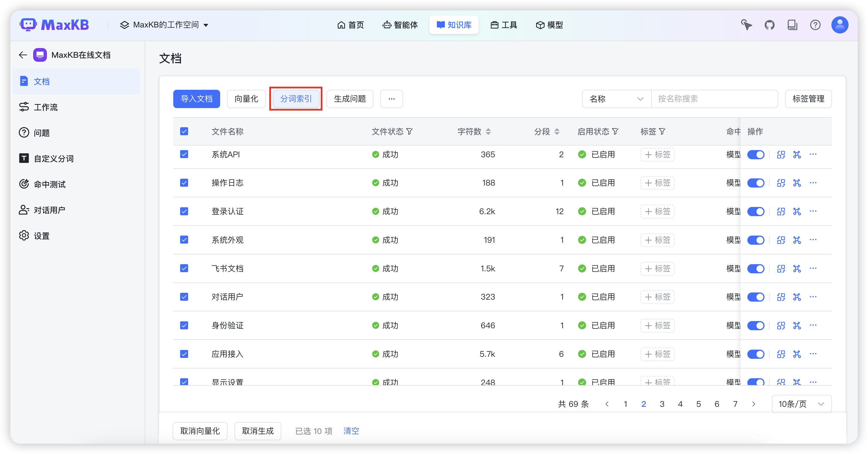868x454 pixels.
Task: Add a tag to 操作日志 row
Action: click(657, 183)
